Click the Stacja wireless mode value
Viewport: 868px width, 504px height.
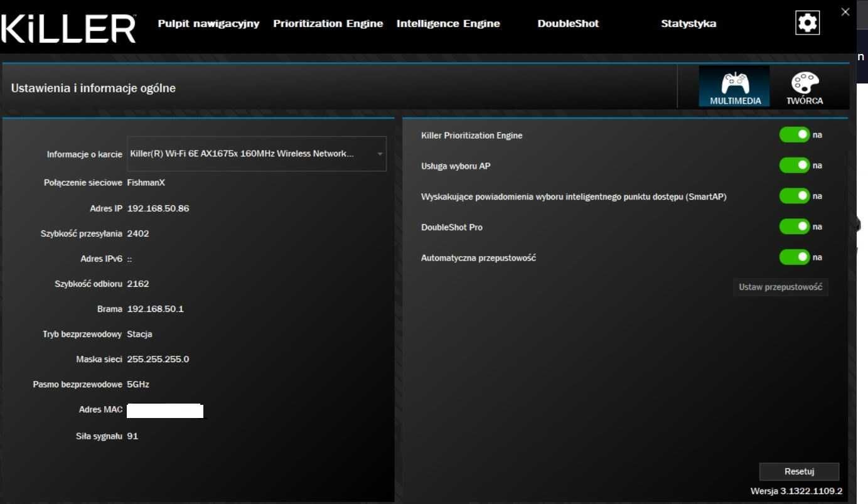[x=139, y=334]
